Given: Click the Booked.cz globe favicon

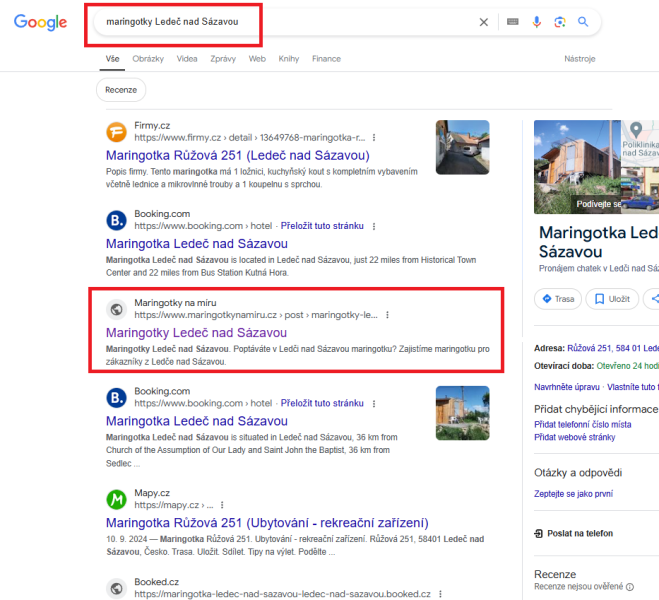Looking at the screenshot, I should point(116,588).
